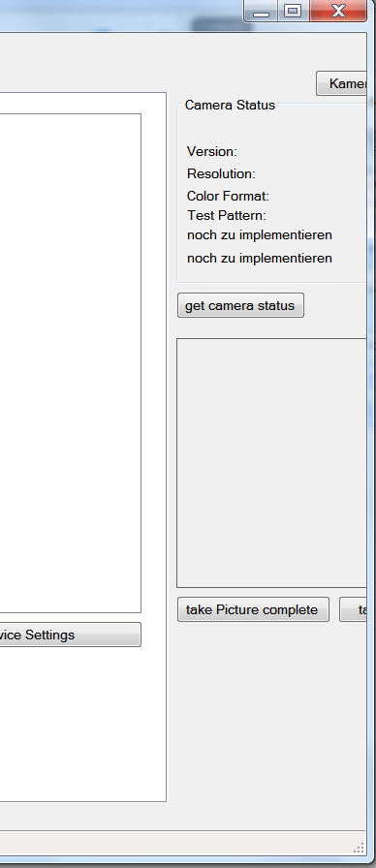Click take Picture complete button
This screenshot has width=376, height=868.
[x=253, y=609]
